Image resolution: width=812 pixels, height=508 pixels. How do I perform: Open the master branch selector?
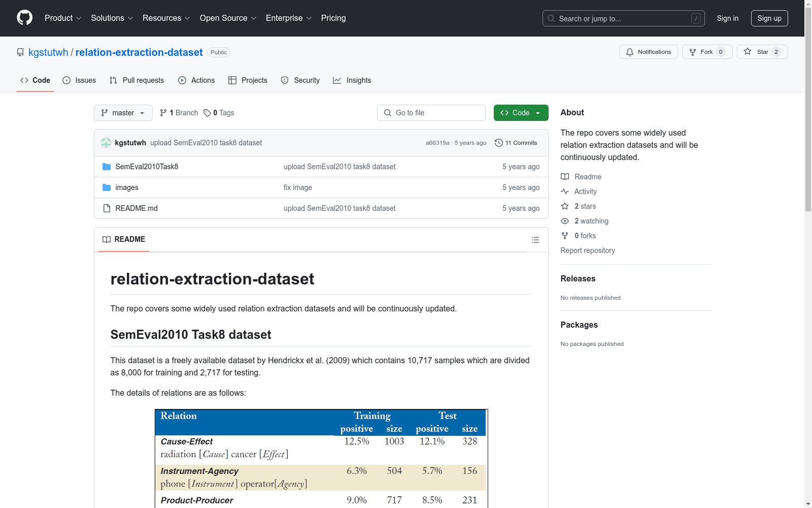click(x=123, y=113)
